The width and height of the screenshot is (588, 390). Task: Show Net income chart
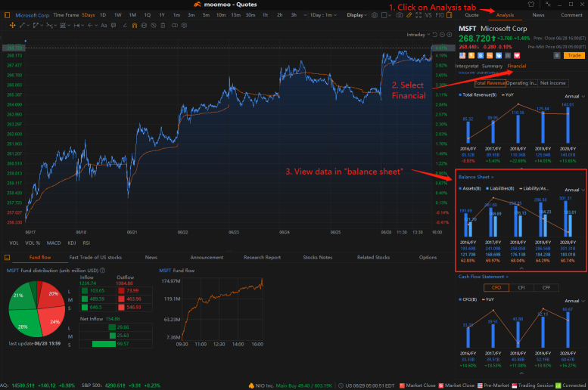point(553,83)
